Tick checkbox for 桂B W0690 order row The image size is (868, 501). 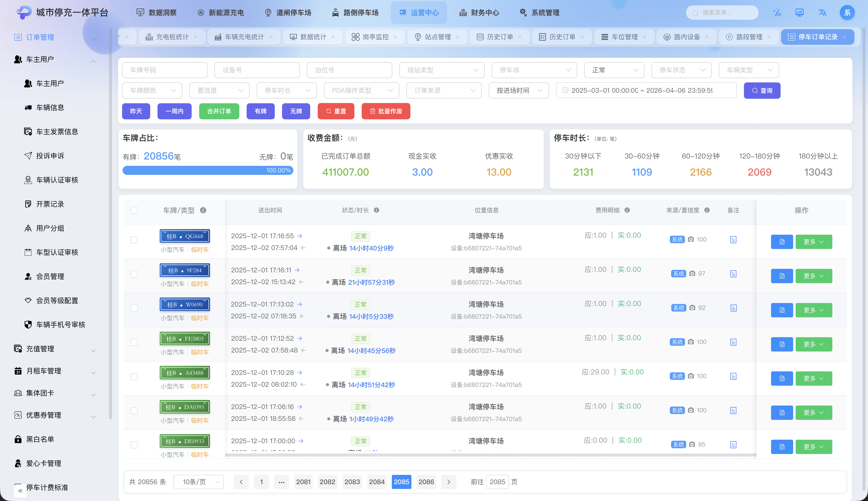134,308
